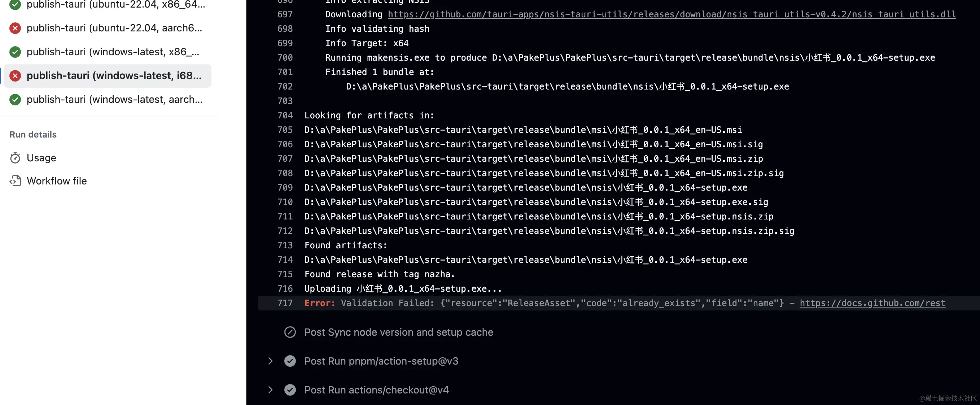Viewport: 980px width, 405px height.
Task: Click line number 704 Looking for artifacts
Action: [285, 116]
